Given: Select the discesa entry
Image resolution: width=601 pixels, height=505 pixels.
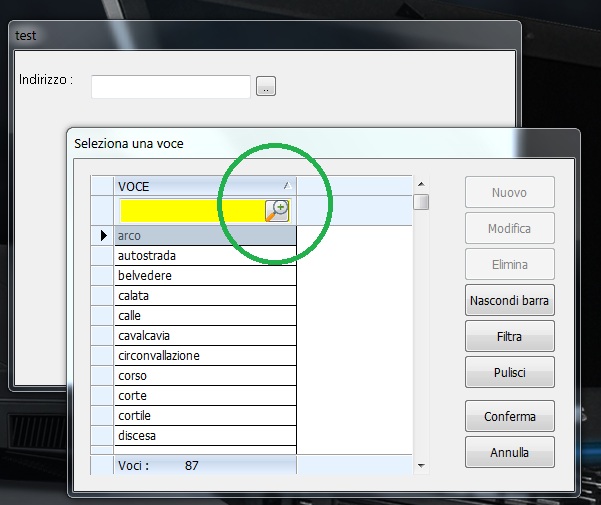Looking at the screenshot, I should (205, 436).
